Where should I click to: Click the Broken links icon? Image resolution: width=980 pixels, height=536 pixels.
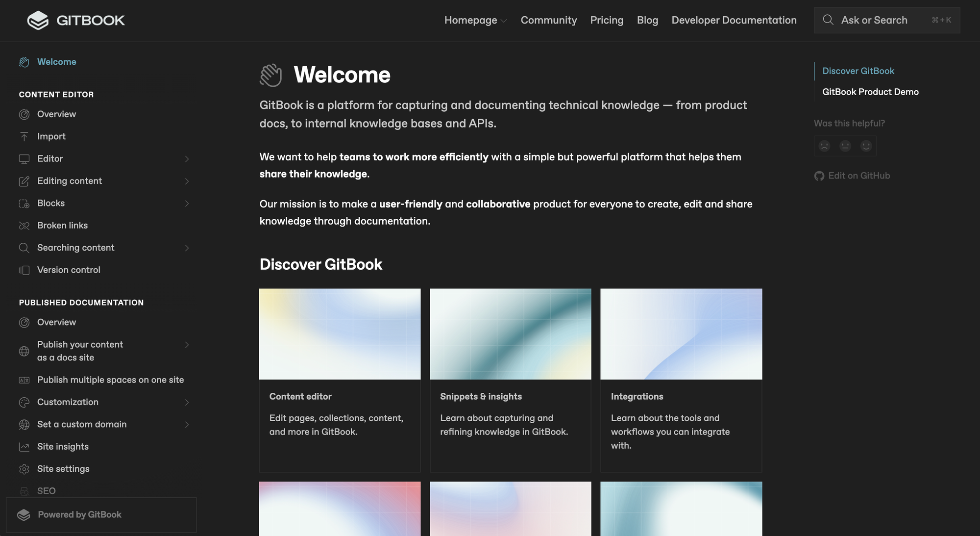pyautogui.click(x=24, y=225)
